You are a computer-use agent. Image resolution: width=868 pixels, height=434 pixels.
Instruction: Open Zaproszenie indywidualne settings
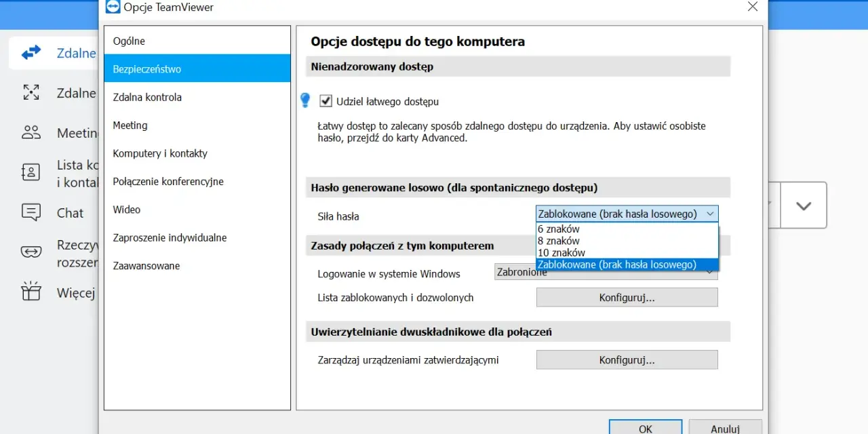coord(197,237)
